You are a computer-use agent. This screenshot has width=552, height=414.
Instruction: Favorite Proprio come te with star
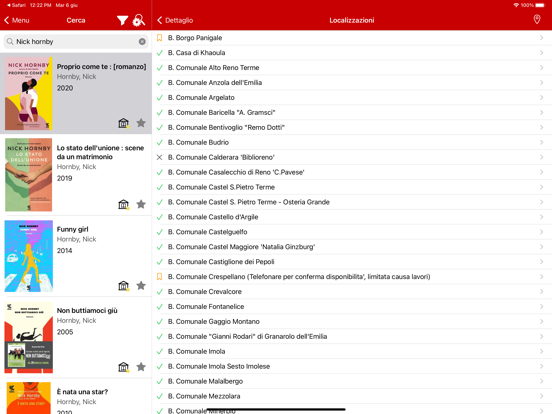pos(141,123)
